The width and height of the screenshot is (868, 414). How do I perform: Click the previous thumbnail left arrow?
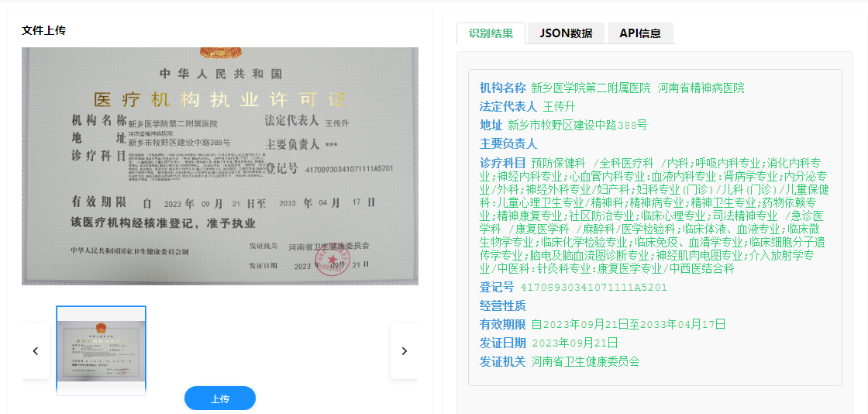coord(36,351)
